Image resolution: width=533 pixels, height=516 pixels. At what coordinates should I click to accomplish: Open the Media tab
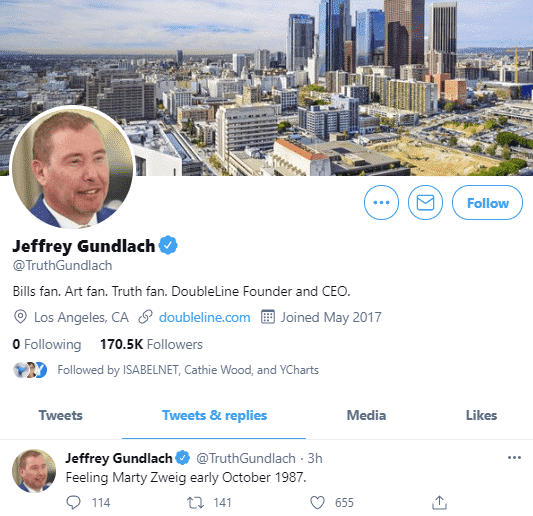click(366, 415)
